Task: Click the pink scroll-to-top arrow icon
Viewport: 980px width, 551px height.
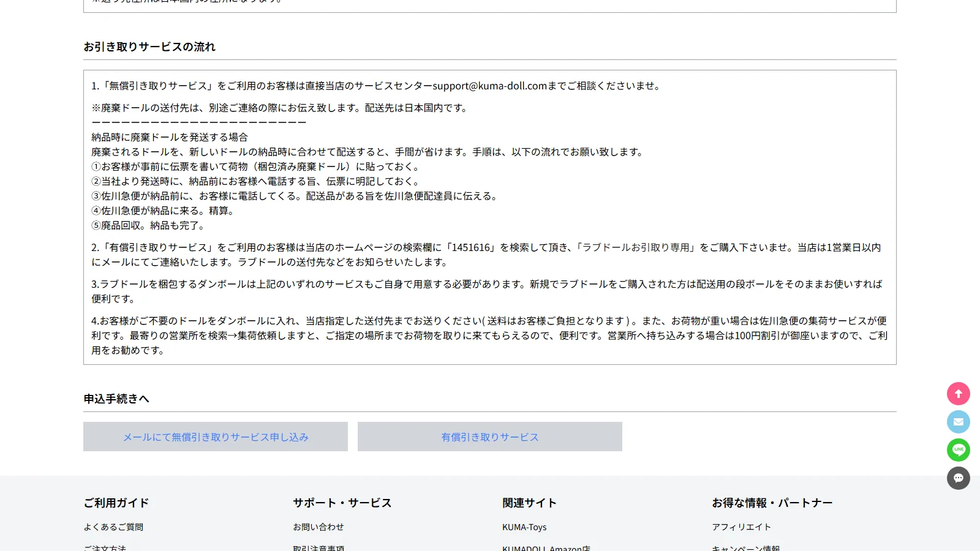Action: [x=959, y=394]
